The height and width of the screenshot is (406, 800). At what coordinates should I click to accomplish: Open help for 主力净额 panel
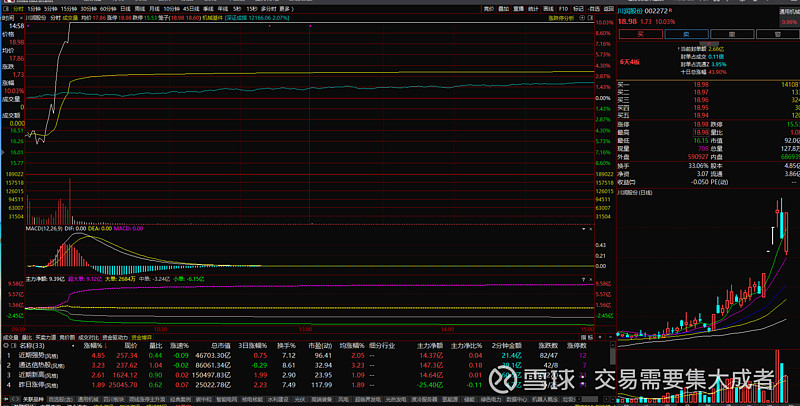click(584, 280)
